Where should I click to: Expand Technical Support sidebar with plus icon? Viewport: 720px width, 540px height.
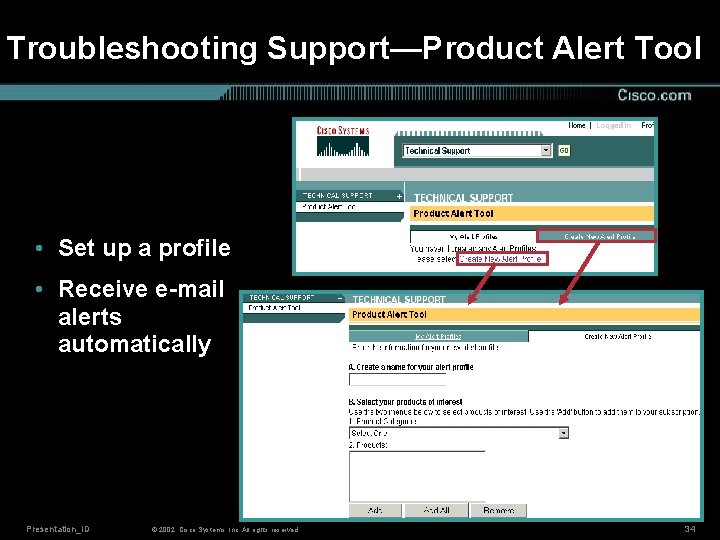(399, 196)
